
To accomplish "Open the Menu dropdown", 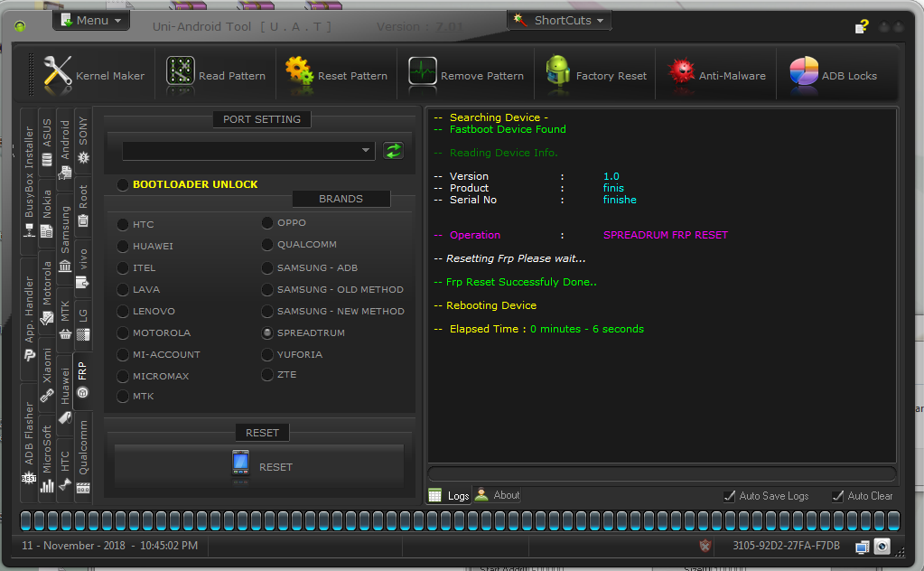I will click(x=91, y=21).
